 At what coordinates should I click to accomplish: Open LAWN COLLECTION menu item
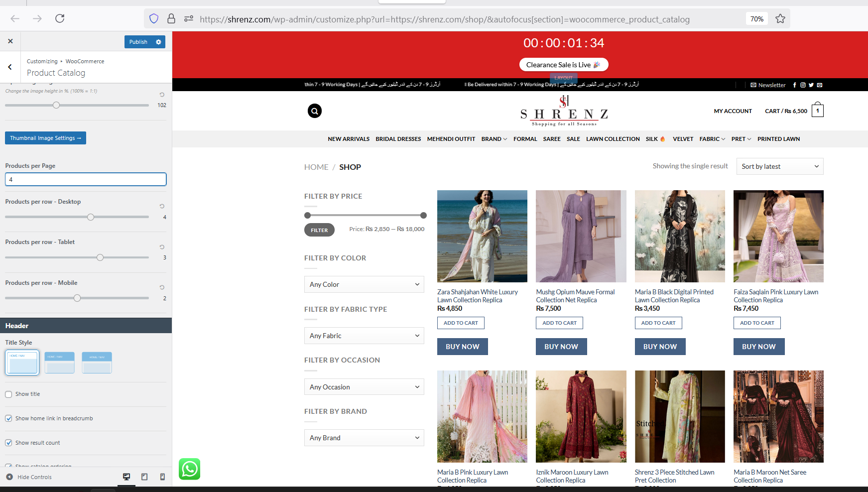(x=613, y=139)
